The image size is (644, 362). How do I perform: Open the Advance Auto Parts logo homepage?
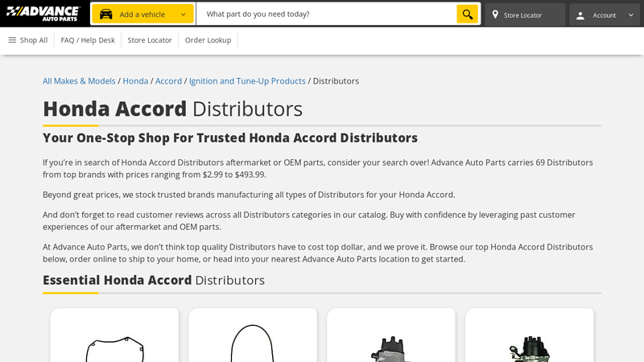coord(43,14)
